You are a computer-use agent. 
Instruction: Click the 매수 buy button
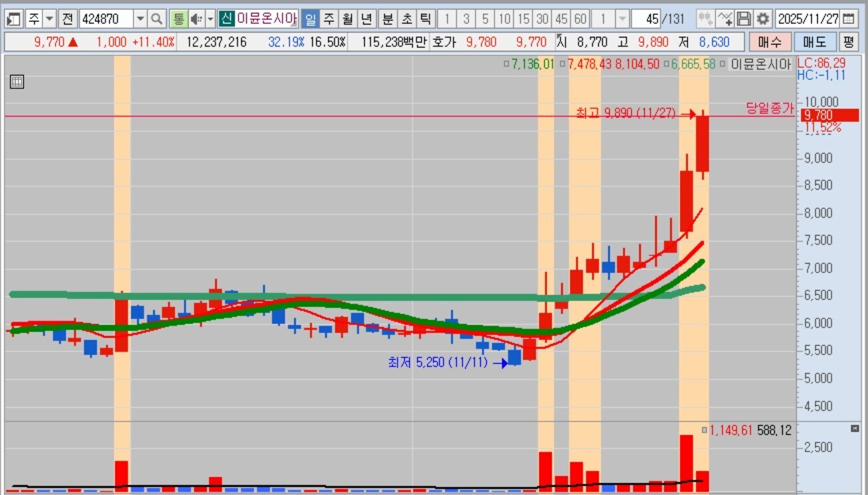[x=770, y=42]
